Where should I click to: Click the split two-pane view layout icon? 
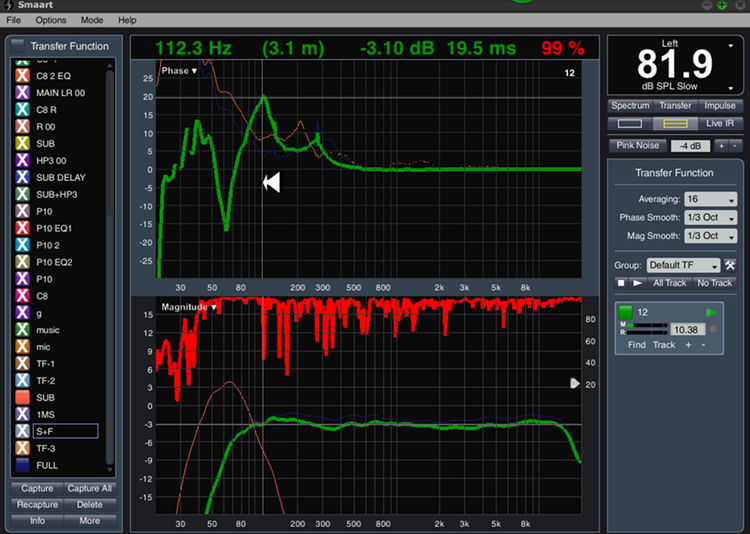[x=675, y=123]
